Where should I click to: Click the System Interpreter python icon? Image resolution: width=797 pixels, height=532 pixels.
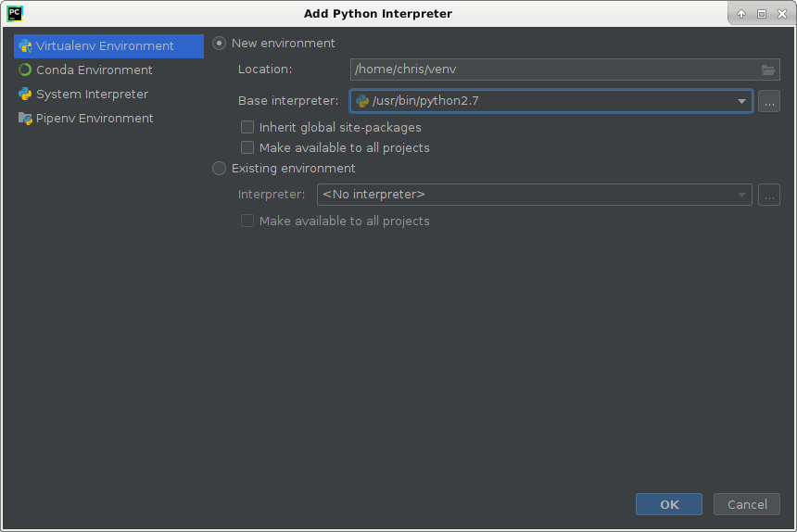coord(25,94)
